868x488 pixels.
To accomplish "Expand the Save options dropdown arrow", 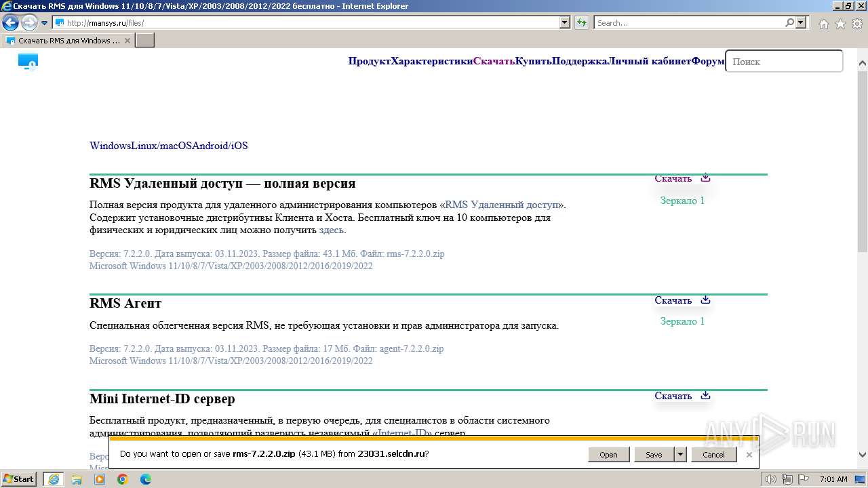I will pyautogui.click(x=681, y=455).
